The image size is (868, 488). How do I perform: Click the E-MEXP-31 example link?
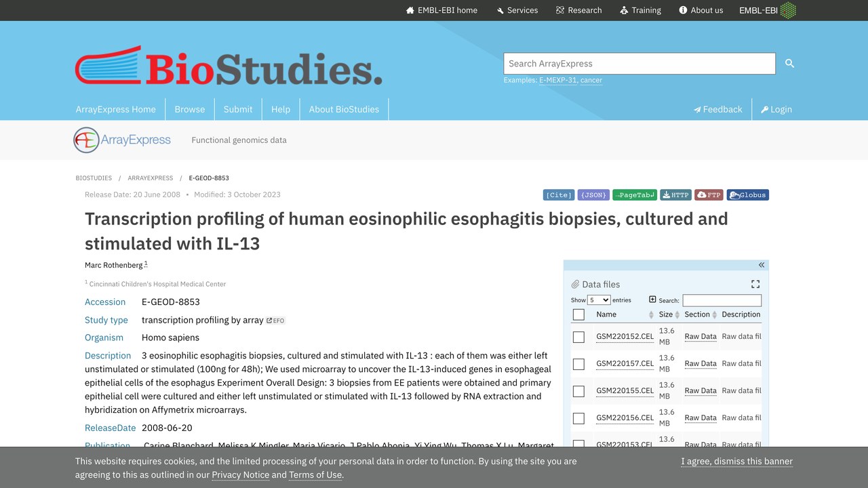point(558,80)
